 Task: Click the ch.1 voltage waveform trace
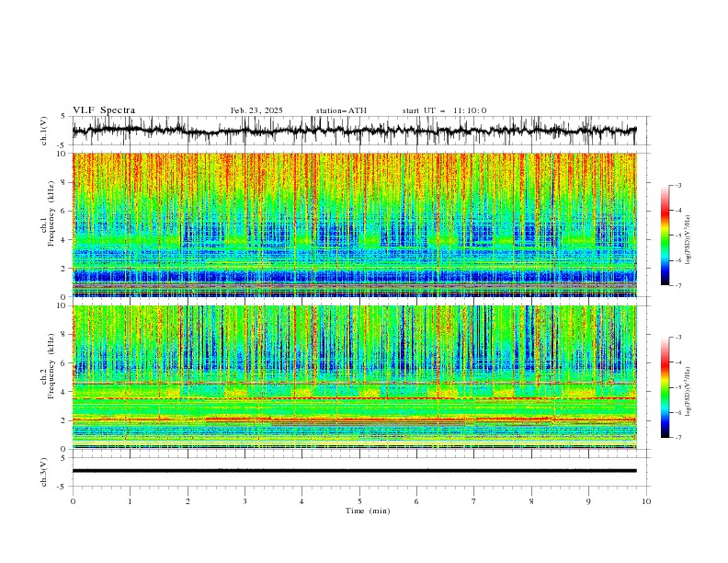click(x=354, y=131)
